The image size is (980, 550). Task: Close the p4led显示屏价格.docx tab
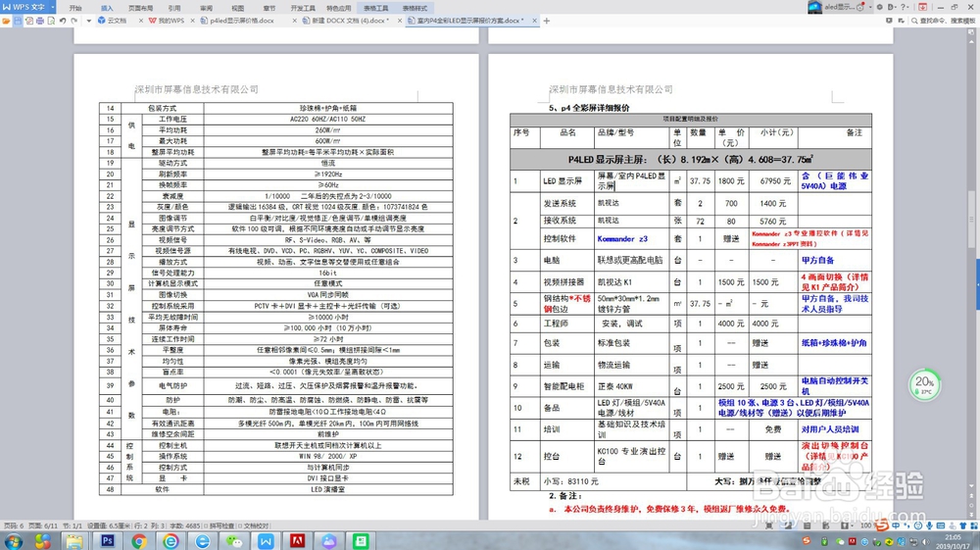tap(294, 21)
